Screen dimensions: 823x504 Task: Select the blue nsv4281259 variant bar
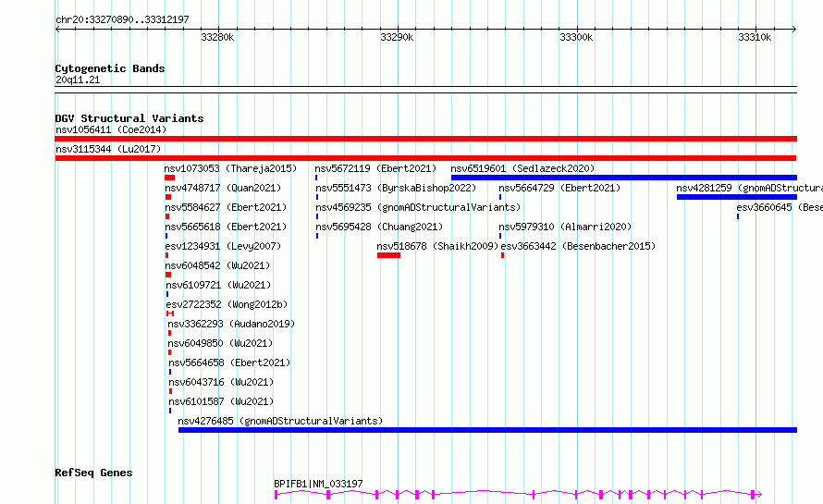[737, 197]
